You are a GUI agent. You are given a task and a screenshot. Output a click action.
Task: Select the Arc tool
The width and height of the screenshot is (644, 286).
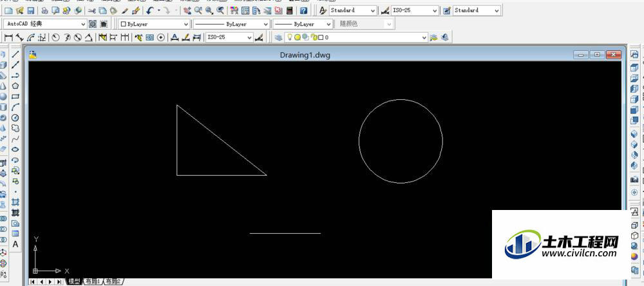pyautogui.click(x=15, y=107)
